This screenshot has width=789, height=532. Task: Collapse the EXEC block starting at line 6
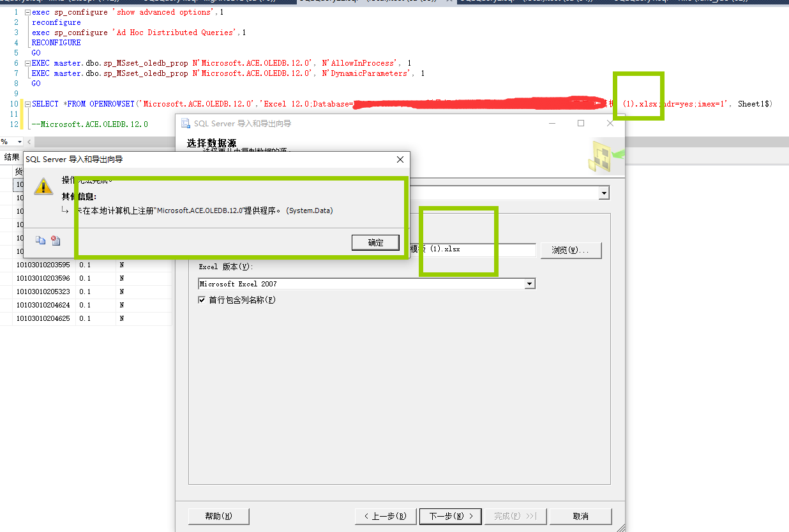(27, 63)
